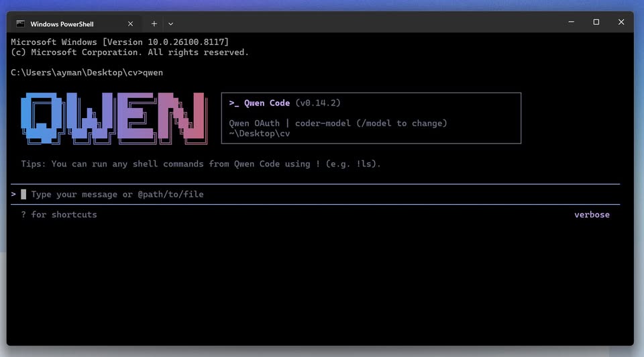Screen dimensions: 644x357
Task: Minimize the terminal window
Action: click(x=572, y=22)
